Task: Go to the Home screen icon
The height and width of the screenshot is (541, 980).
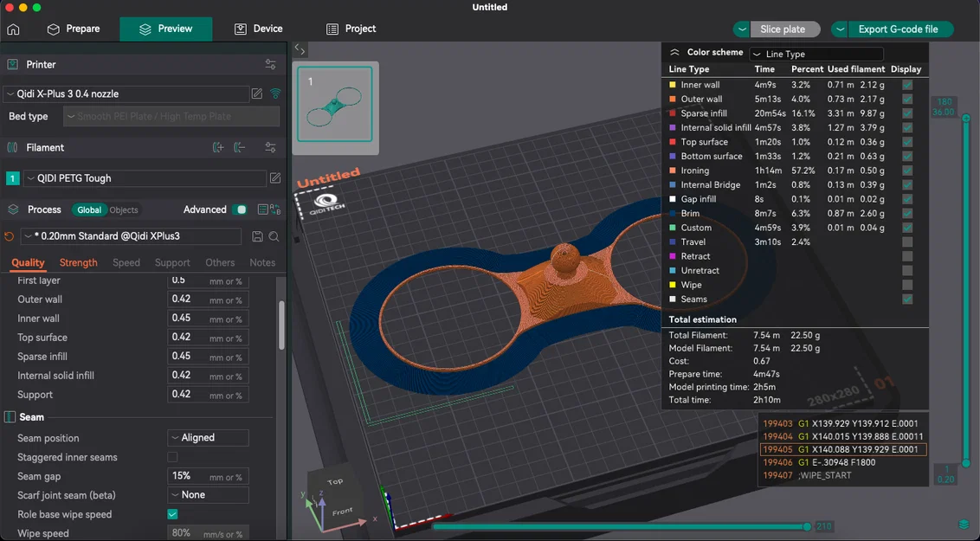Action: click(13, 29)
